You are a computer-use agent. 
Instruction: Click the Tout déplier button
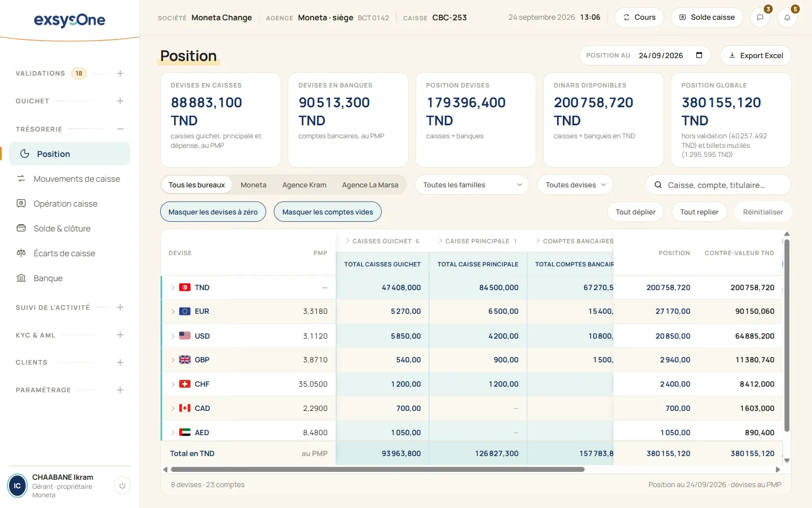pos(636,212)
